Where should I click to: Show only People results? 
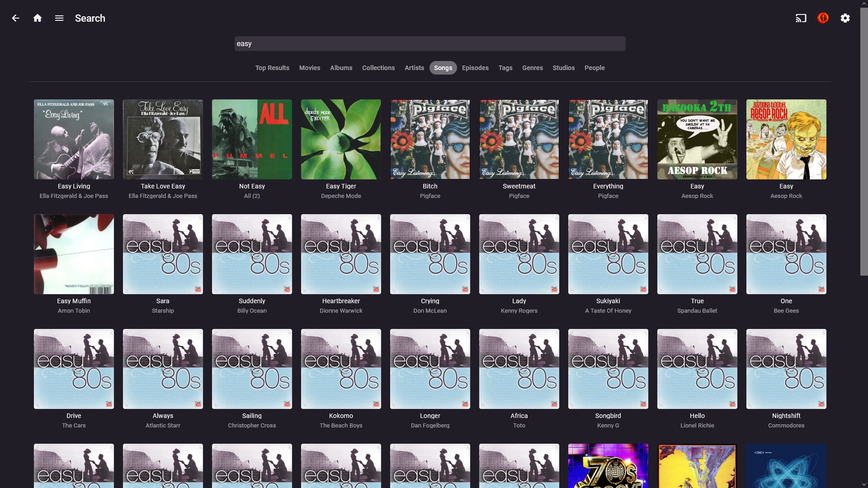594,68
